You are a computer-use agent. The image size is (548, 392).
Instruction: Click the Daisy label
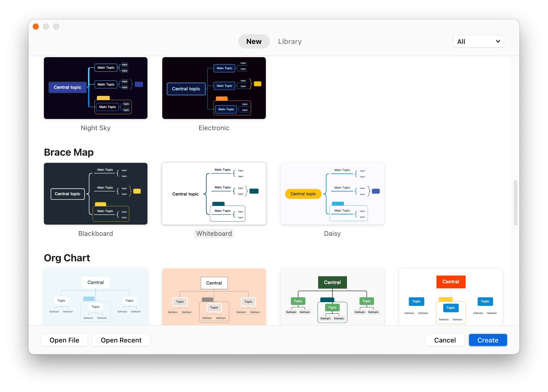pos(332,234)
